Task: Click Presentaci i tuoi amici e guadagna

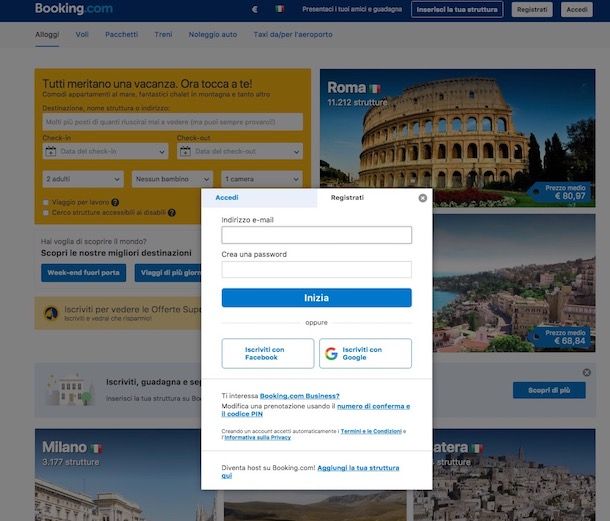Action: point(352,9)
